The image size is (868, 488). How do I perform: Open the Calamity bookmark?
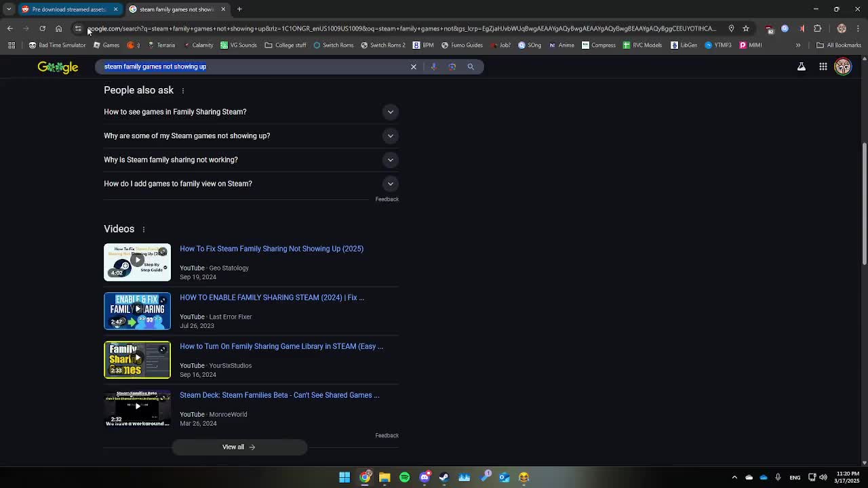pos(198,45)
